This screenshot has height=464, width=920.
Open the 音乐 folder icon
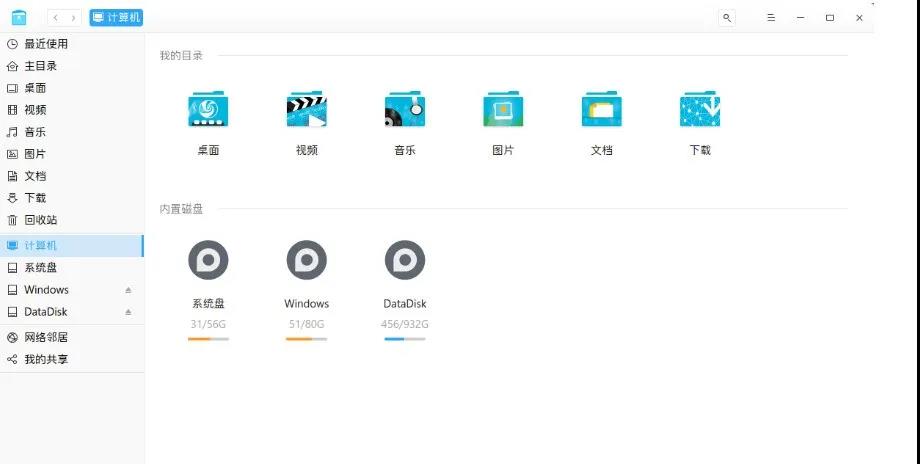pyautogui.click(x=404, y=109)
